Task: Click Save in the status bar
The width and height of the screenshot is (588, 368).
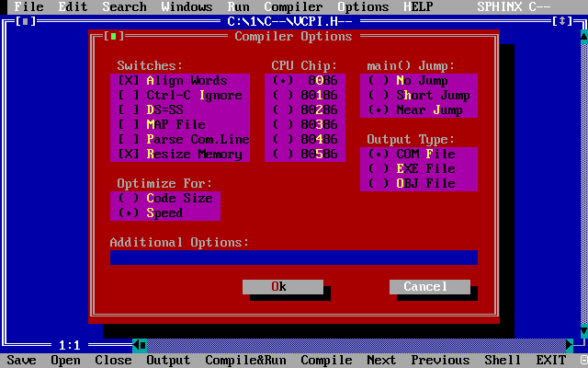Action: click(x=21, y=360)
